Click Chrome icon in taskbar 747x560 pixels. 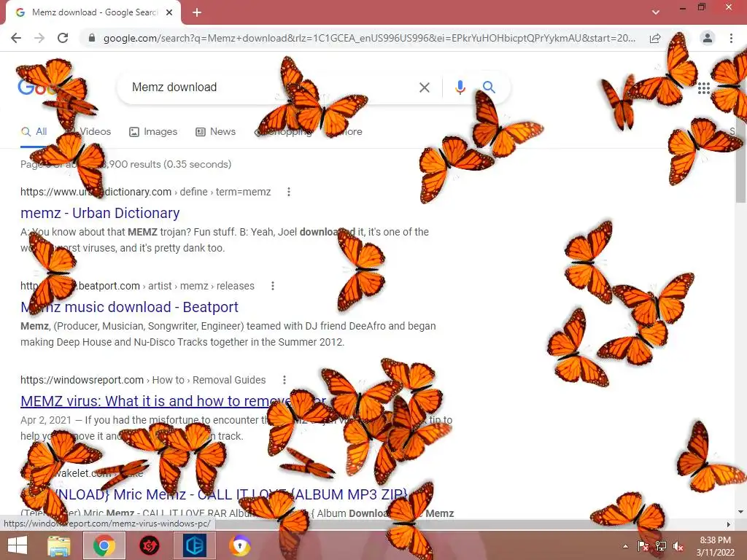104,545
